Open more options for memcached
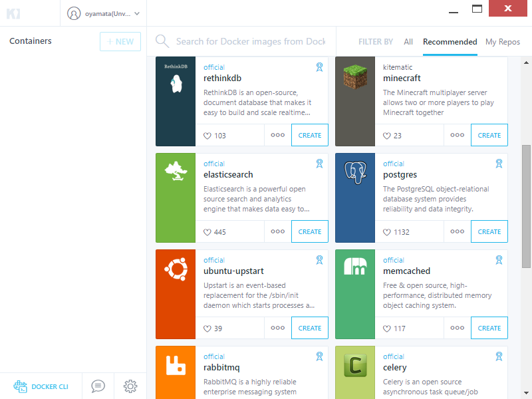 (457, 328)
